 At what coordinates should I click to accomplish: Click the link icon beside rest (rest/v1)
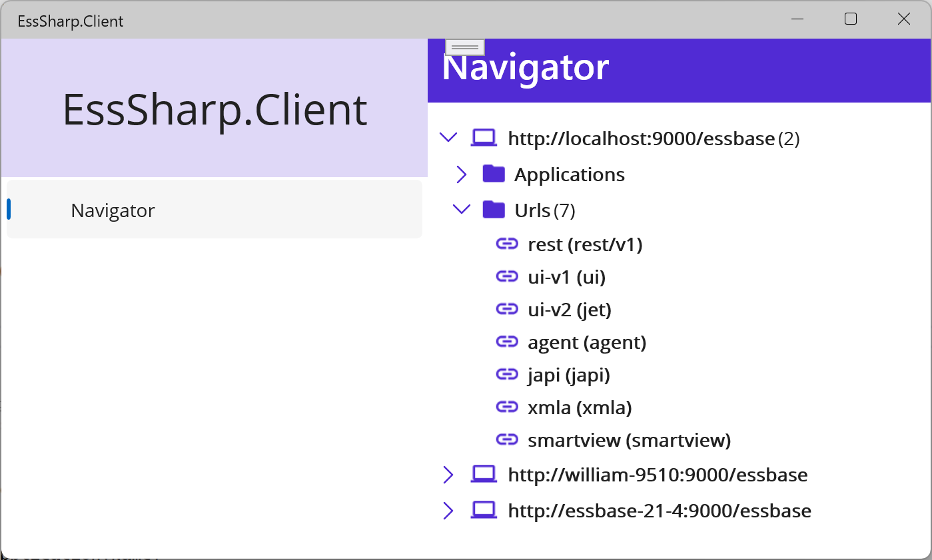pyautogui.click(x=507, y=244)
